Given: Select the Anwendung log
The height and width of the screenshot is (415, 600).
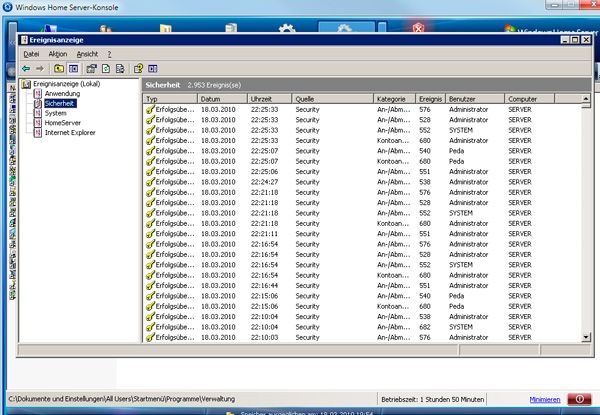Looking at the screenshot, I should (62, 94).
